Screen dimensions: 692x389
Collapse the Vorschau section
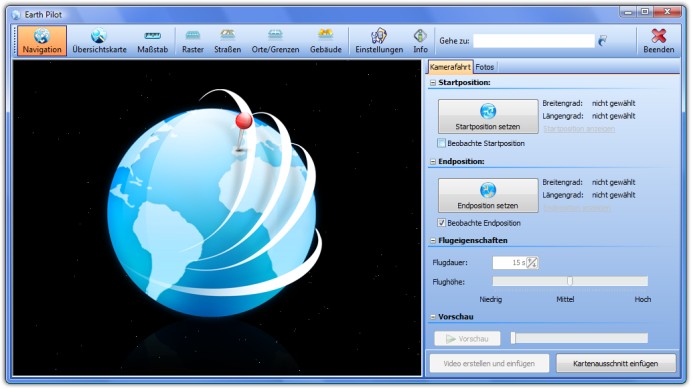(433, 317)
